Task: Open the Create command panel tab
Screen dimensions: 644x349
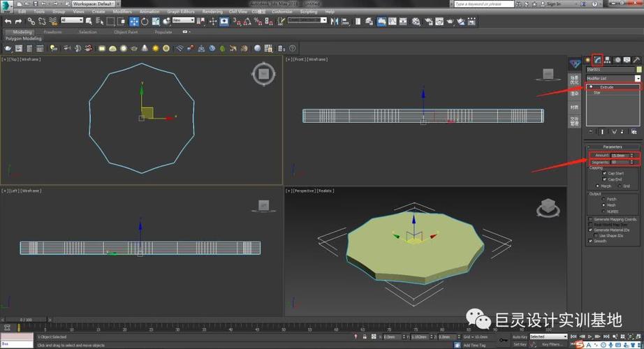Action: coord(588,59)
